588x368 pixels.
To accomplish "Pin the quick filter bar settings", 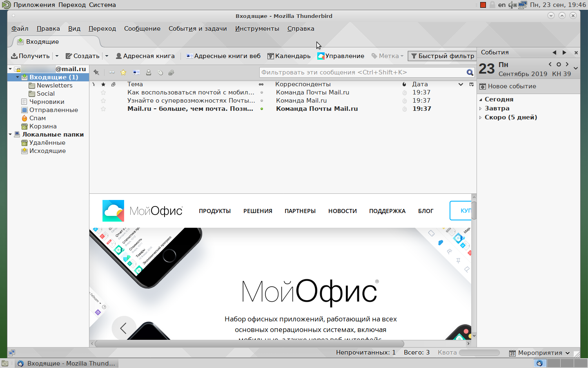I will click(x=96, y=72).
